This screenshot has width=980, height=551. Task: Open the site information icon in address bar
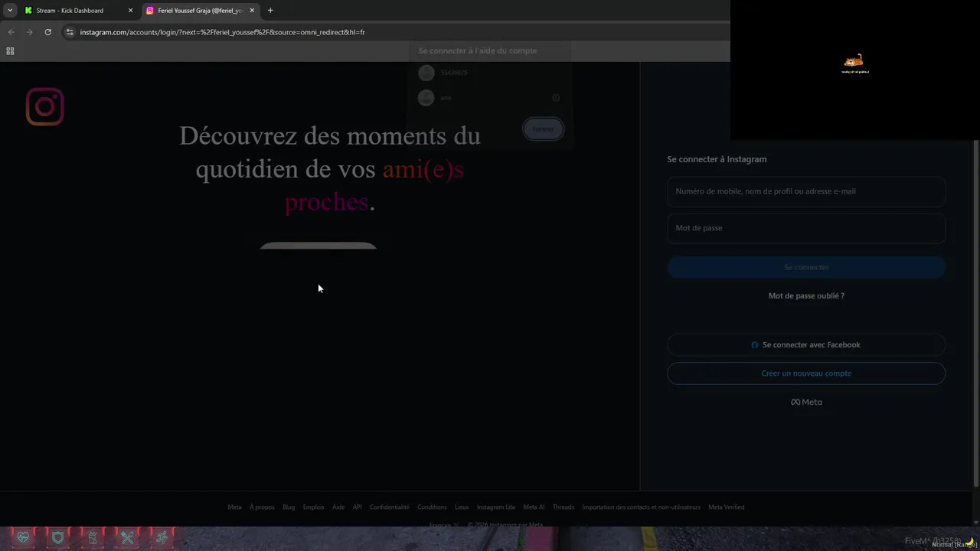coord(70,32)
